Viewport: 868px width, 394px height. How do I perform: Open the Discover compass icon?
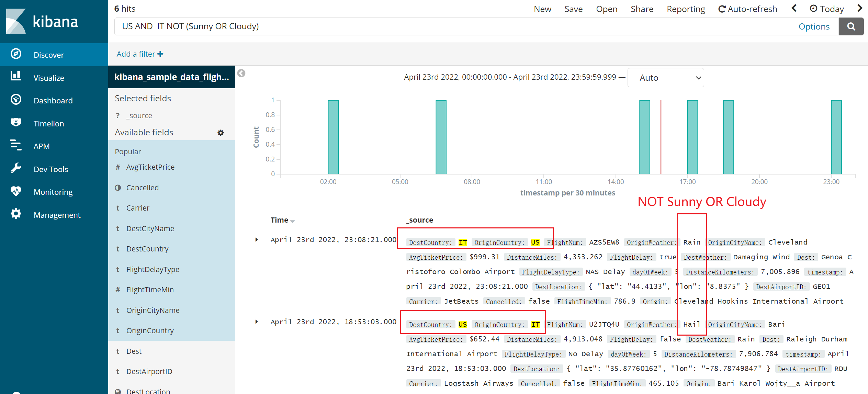click(16, 54)
